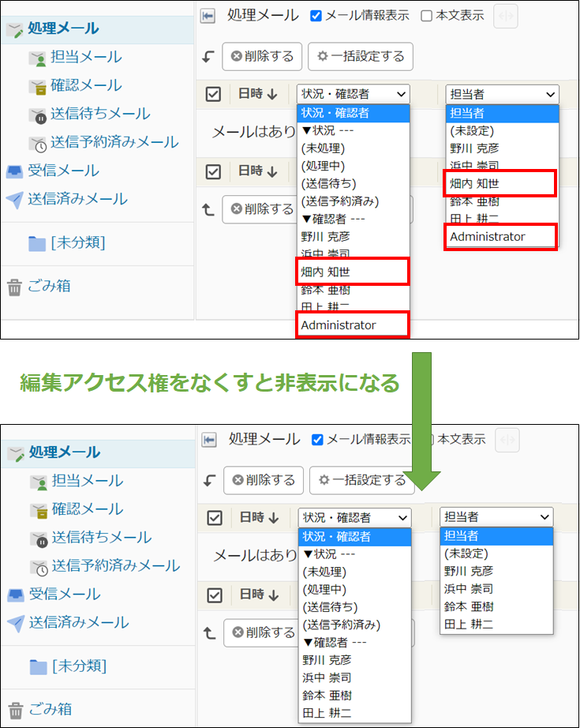Enable the 本文表示 checkbox in upper panel
The width and height of the screenshot is (580, 728).
click(426, 16)
